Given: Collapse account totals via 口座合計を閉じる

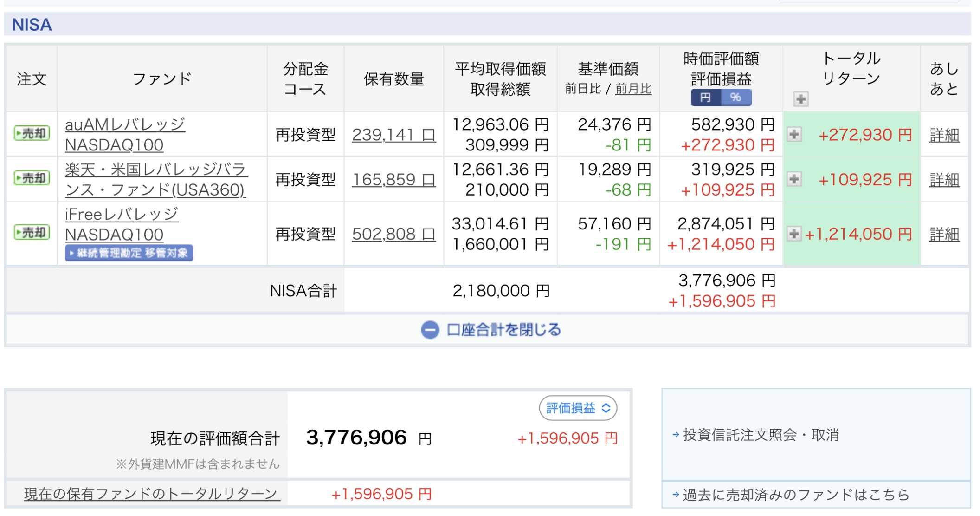Looking at the screenshot, I should (x=503, y=330).
